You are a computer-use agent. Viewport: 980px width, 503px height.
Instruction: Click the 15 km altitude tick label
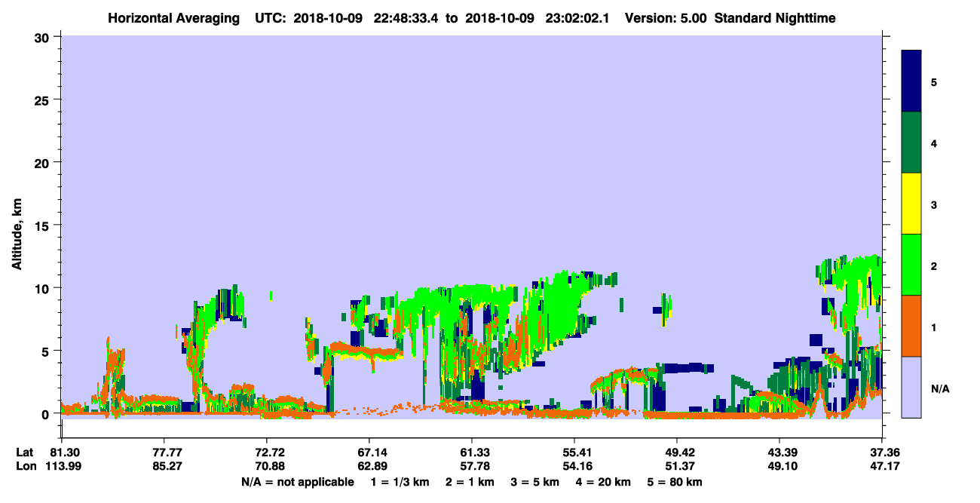pos(44,225)
